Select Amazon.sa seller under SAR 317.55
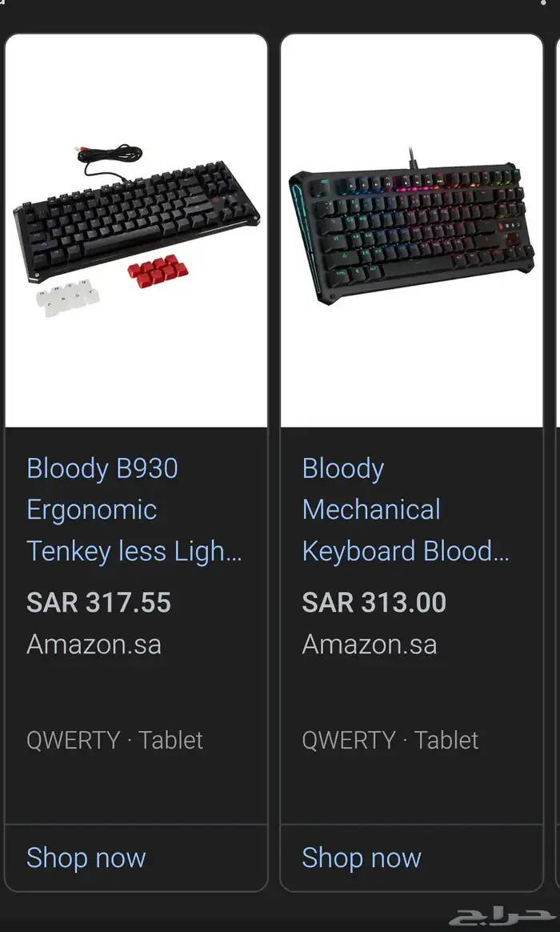This screenshot has height=932, width=560. tap(94, 645)
